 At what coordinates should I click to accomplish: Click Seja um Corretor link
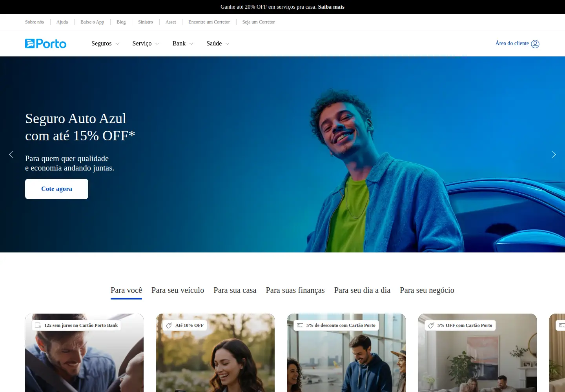(x=259, y=22)
